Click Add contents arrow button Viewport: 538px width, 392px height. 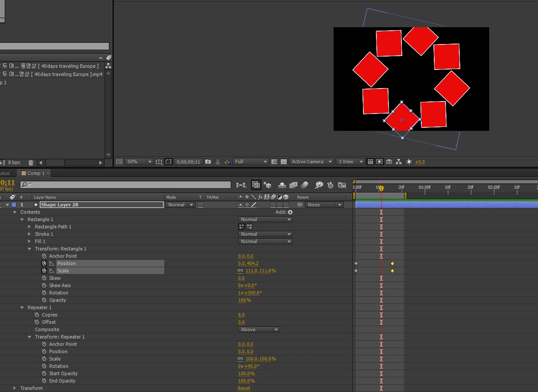coord(290,212)
